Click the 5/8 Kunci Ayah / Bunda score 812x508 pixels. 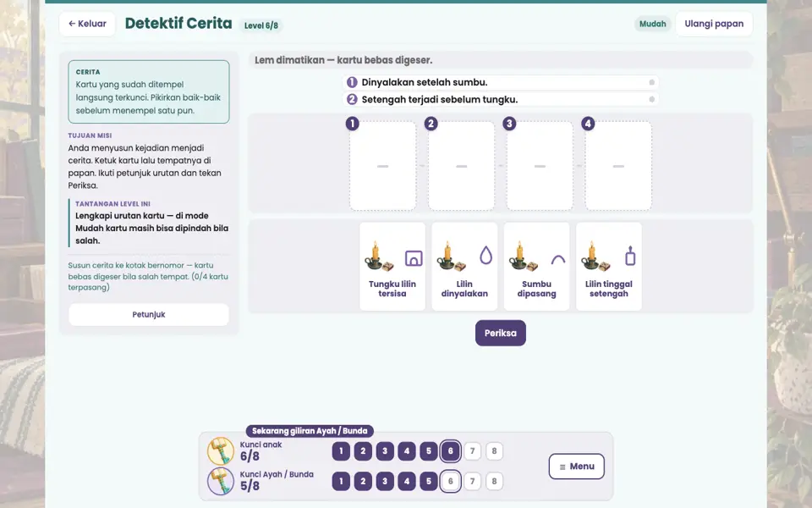(x=250, y=486)
